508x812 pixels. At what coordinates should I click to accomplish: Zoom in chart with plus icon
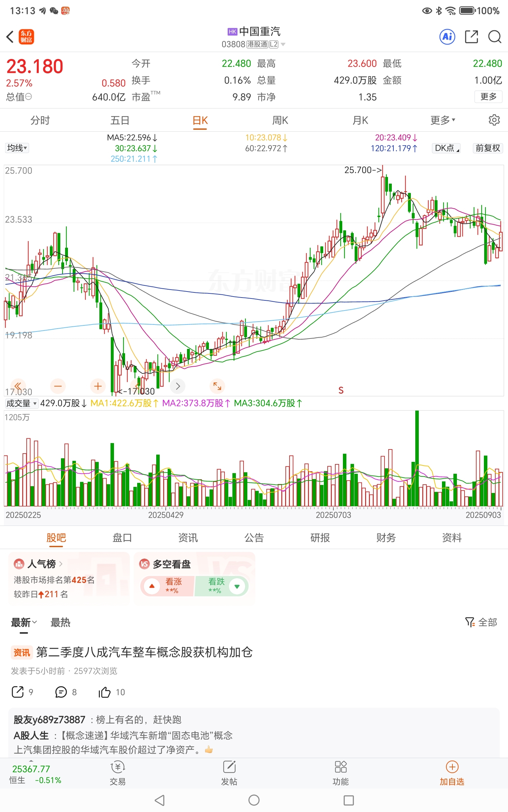[x=98, y=386]
